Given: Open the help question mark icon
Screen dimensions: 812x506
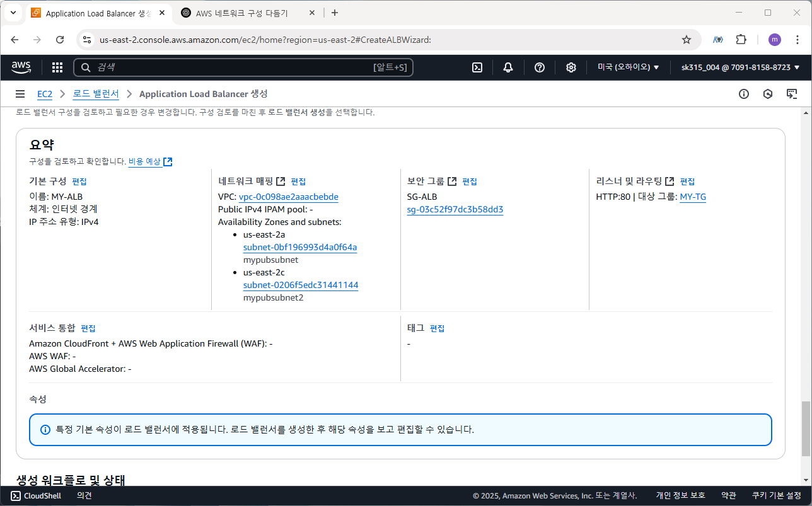Looking at the screenshot, I should point(540,67).
